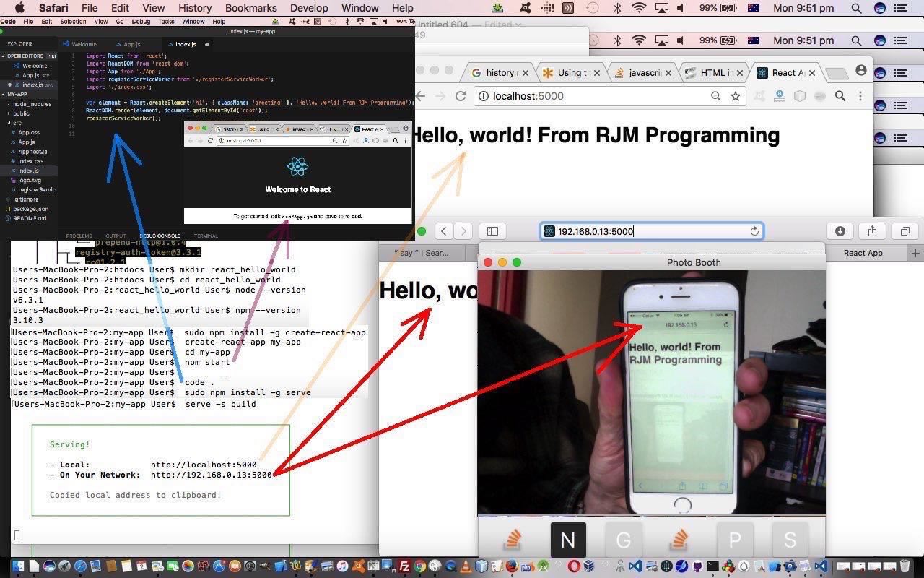Close the React App tab in Chrome

tap(812, 73)
